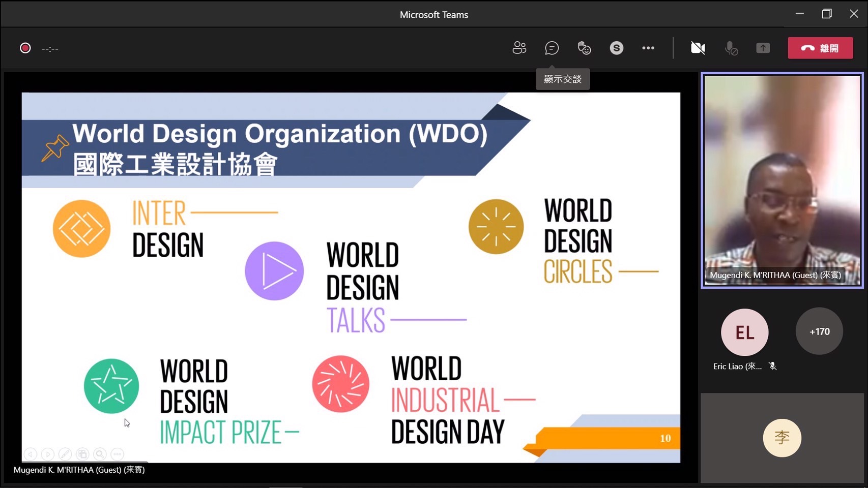Select the slide pen annotation tool
The height and width of the screenshot is (488, 868).
pos(65,454)
